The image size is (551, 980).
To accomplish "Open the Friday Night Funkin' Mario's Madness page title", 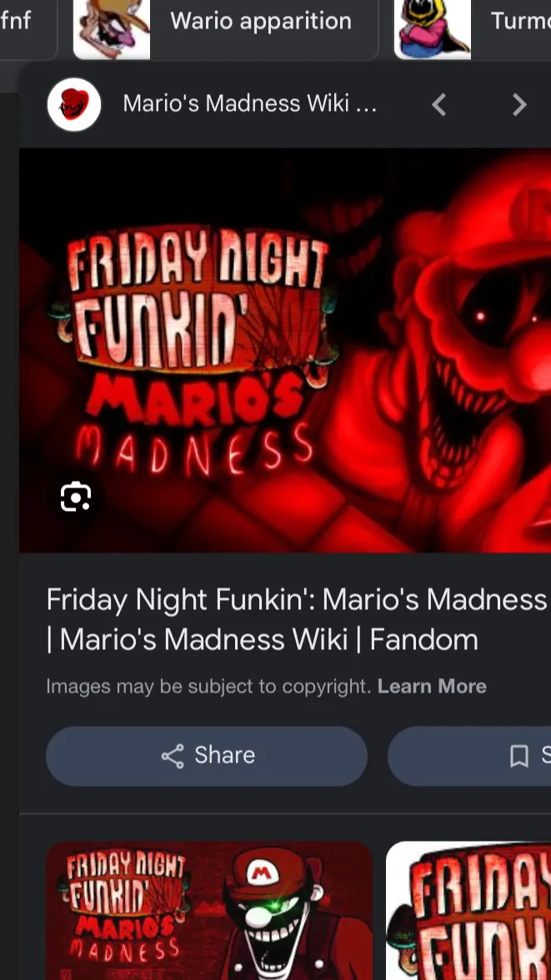I will (297, 619).
